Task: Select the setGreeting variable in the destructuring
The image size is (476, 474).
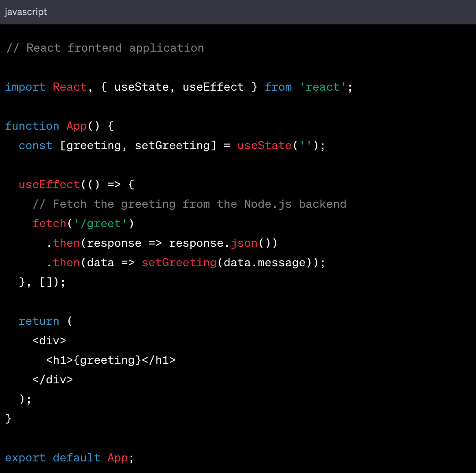Action: tap(173, 145)
